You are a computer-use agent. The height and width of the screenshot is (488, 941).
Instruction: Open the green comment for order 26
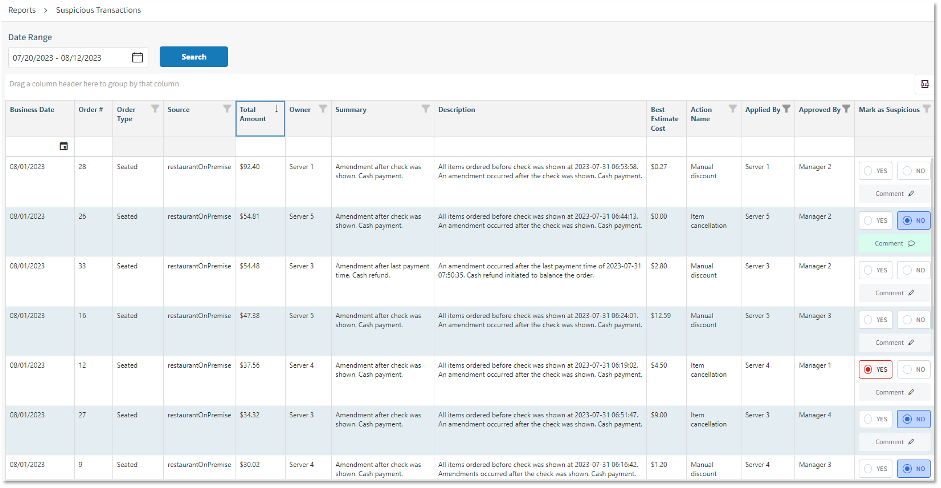[x=895, y=244]
